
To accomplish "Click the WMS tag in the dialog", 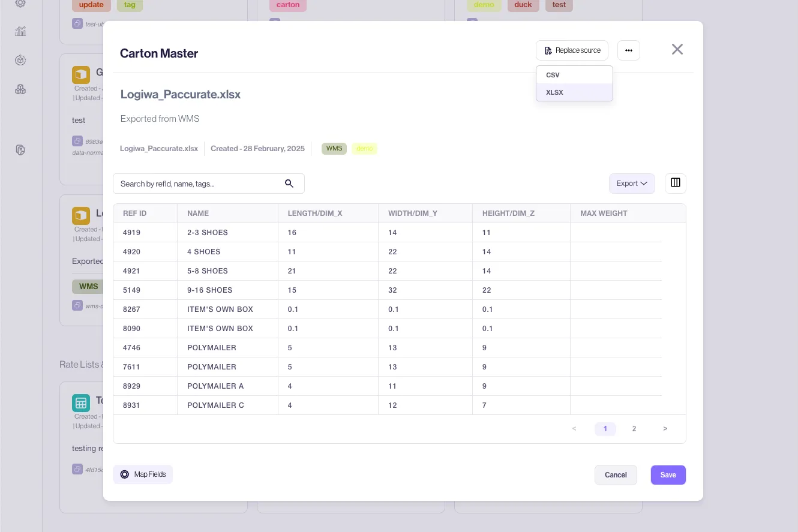I will 334,149.
